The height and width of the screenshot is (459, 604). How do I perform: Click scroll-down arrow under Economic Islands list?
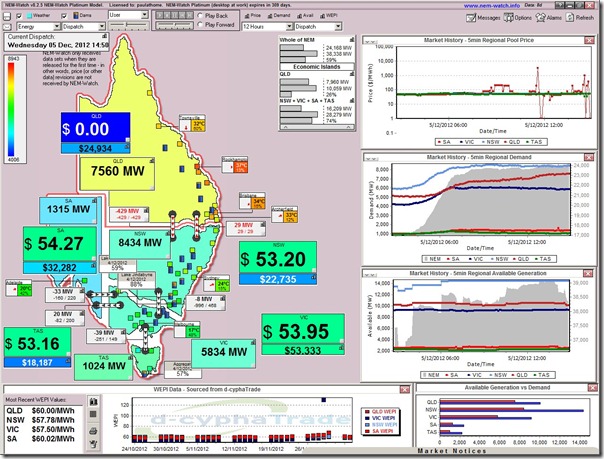pos(348,127)
